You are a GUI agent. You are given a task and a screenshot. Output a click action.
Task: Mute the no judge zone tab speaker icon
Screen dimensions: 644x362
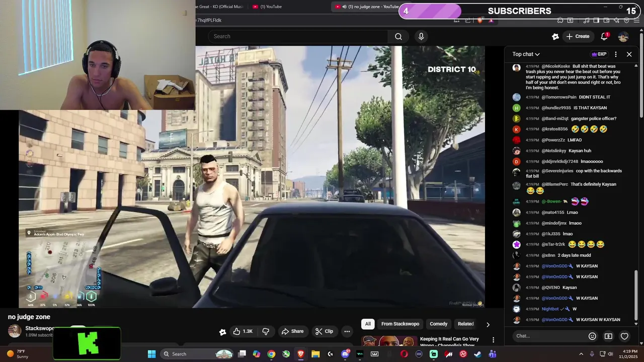pos(345,7)
